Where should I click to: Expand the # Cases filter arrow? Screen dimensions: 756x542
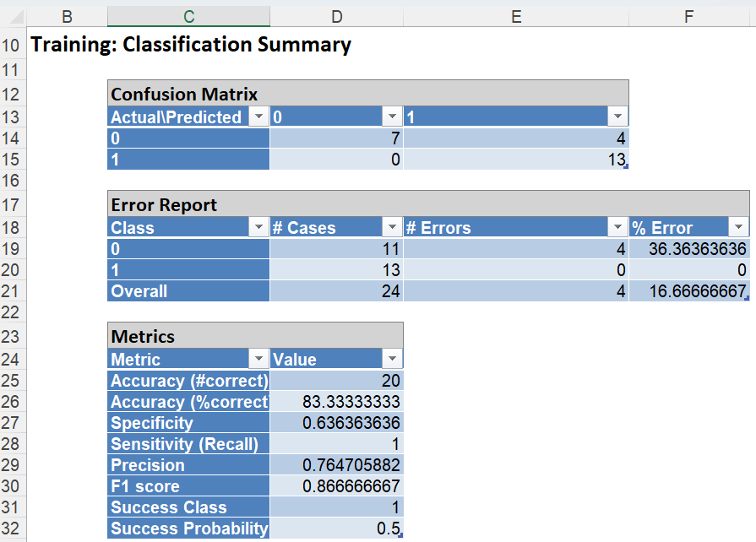(392, 228)
